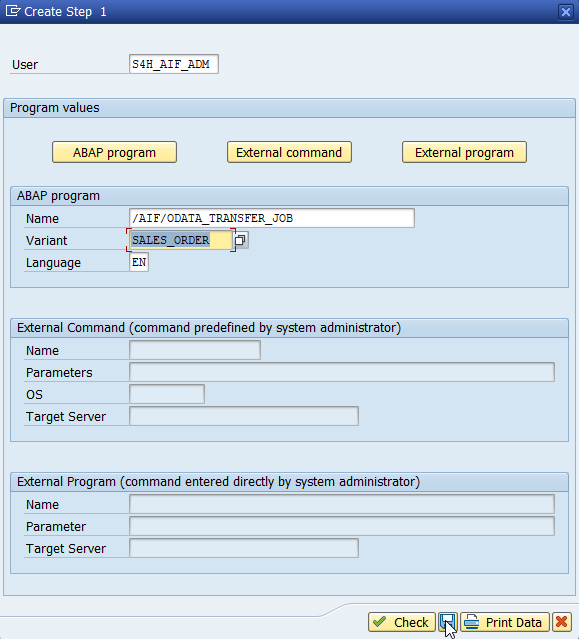Save the step with the disk icon
Viewport: 579px width, 639px height.
tap(448, 622)
